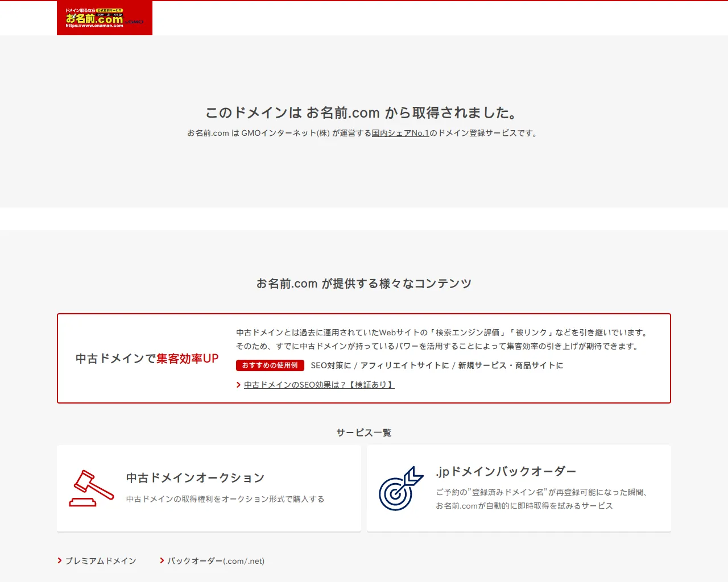This screenshot has width=728, height=582.
Task: Open the 国内シェアNo.1 link
Action: pyautogui.click(x=400, y=133)
